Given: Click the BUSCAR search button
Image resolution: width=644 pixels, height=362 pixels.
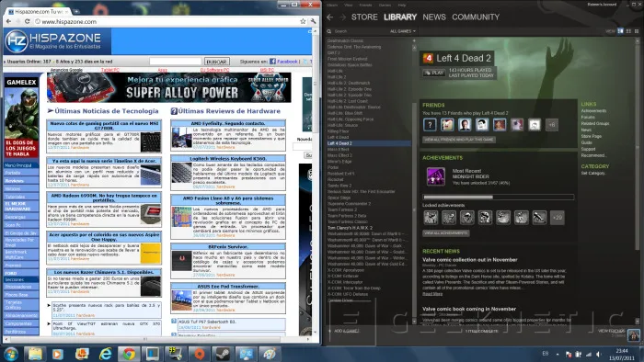Looking at the screenshot, I should pos(216,62).
